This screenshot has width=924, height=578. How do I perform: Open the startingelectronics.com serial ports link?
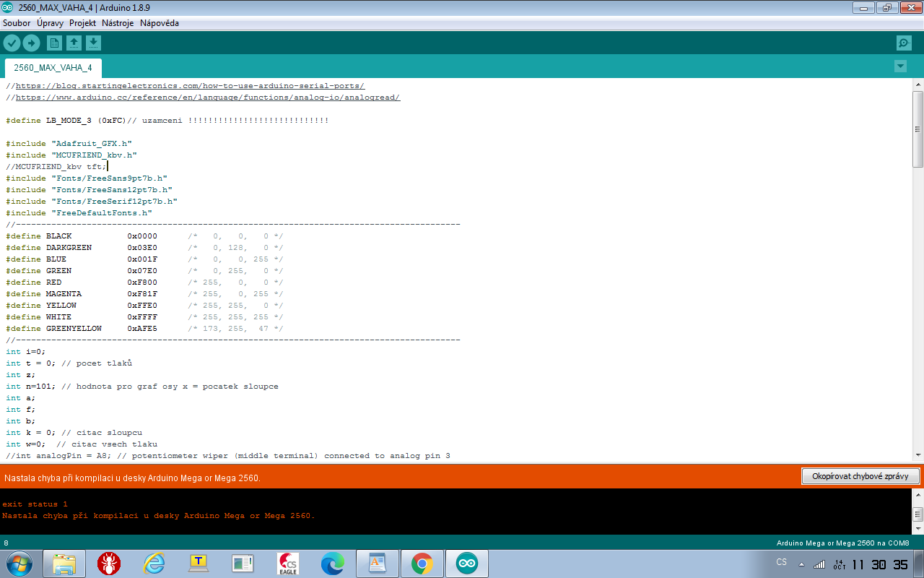point(190,86)
